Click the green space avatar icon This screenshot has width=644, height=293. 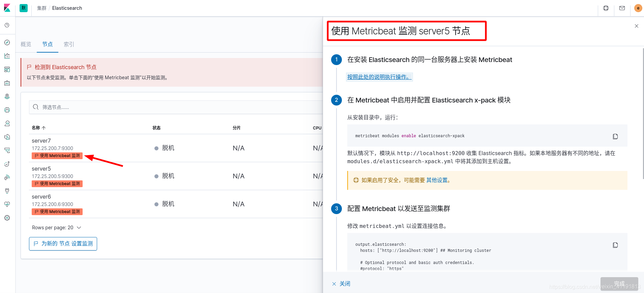point(24,8)
